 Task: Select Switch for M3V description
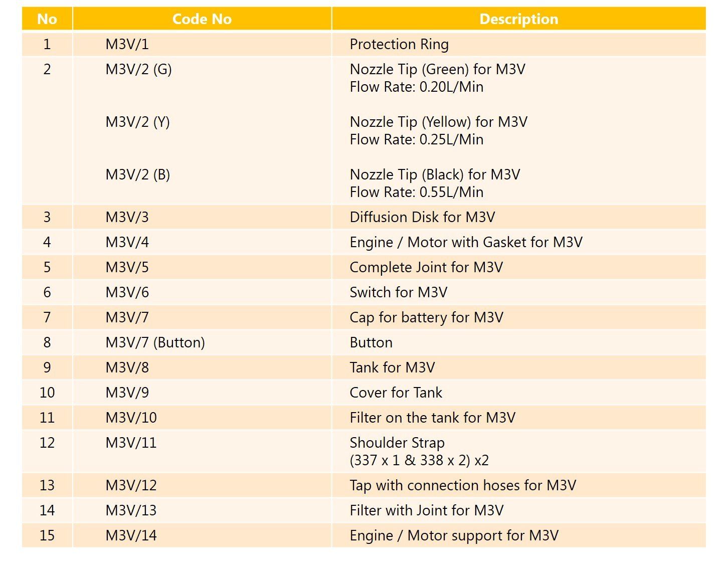399,292
